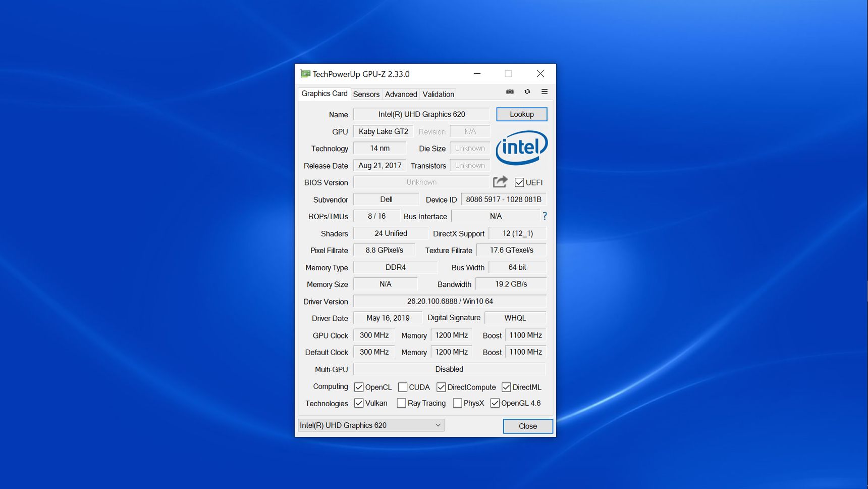Open the GPU selection dropdown

[x=371, y=425]
